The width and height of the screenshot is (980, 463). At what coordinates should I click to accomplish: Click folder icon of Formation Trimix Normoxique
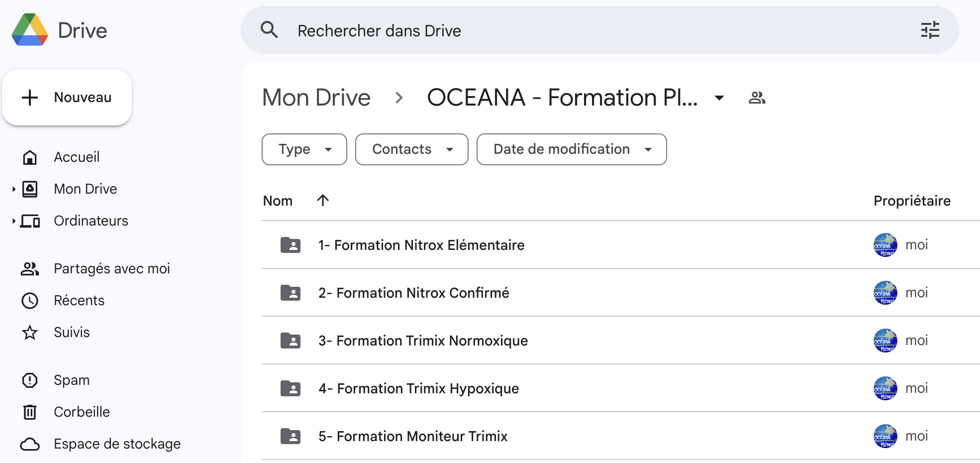click(291, 341)
